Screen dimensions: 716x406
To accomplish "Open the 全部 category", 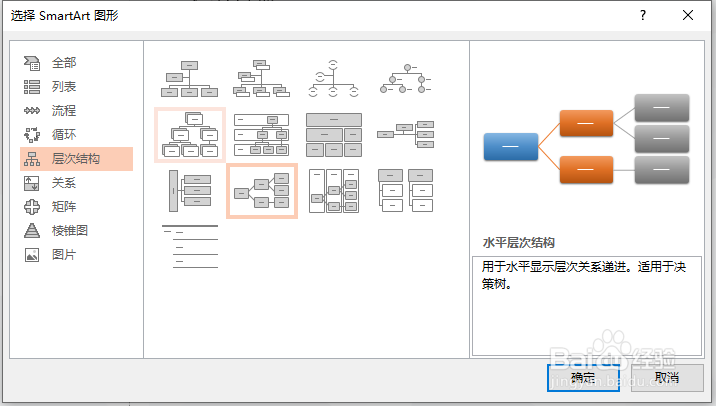I will (64, 63).
